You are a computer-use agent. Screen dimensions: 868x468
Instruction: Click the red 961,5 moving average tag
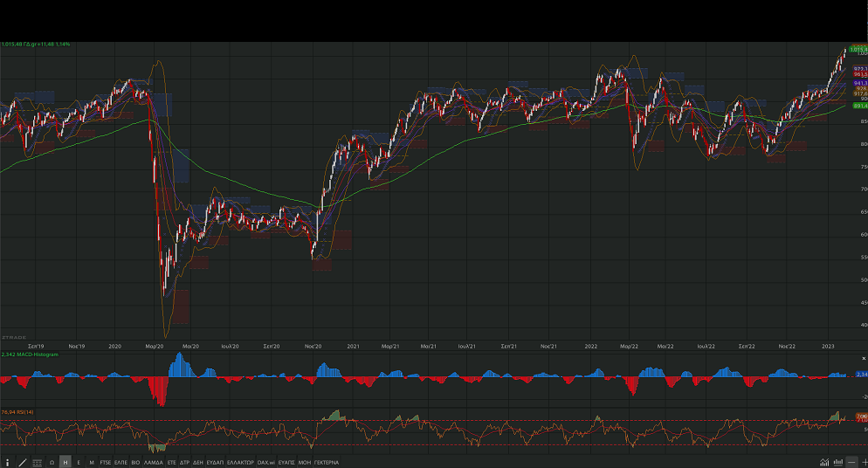pyautogui.click(x=860, y=74)
